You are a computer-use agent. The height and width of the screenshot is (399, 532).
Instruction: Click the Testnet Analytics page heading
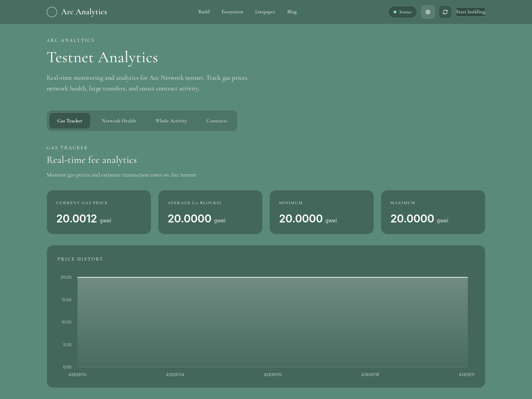[x=102, y=58]
